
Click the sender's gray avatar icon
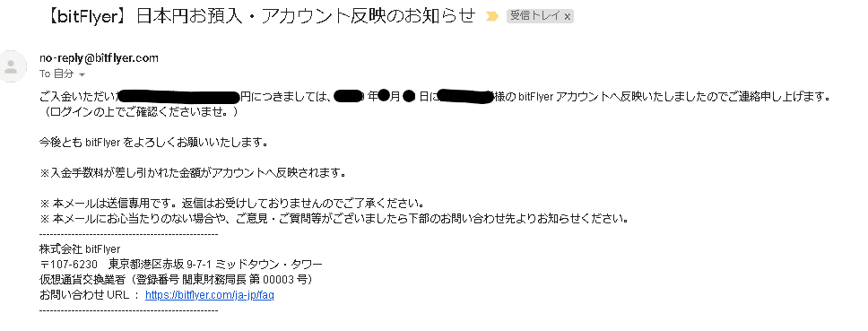[12, 66]
